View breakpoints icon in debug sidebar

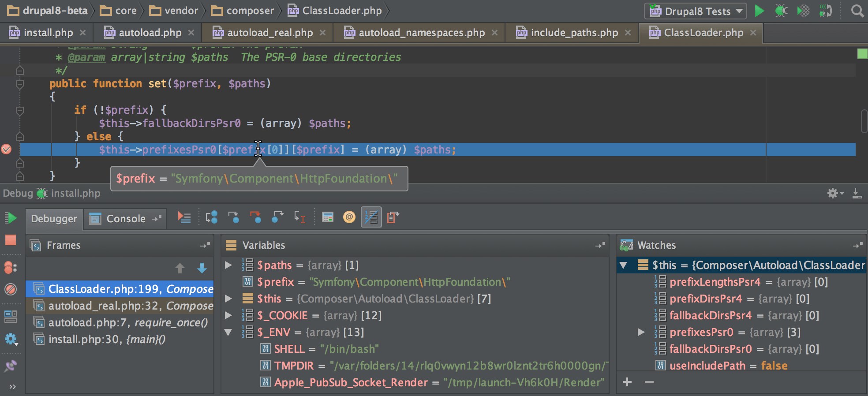pos(11,268)
